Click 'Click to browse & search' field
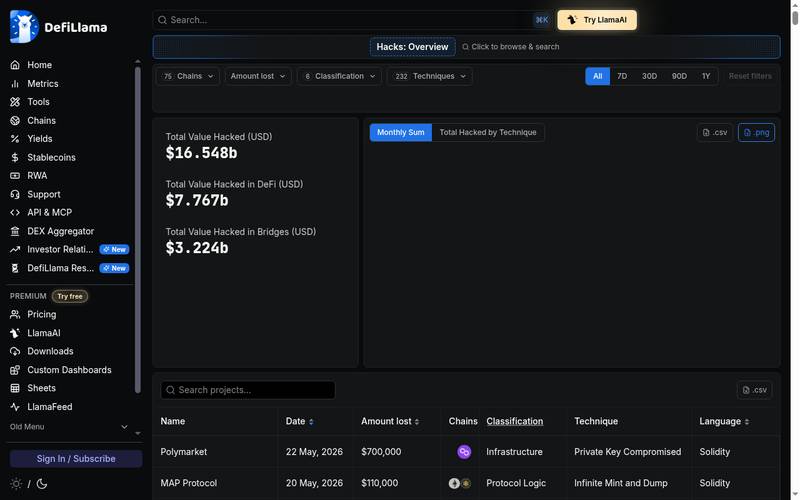800x500 pixels. [x=511, y=47]
